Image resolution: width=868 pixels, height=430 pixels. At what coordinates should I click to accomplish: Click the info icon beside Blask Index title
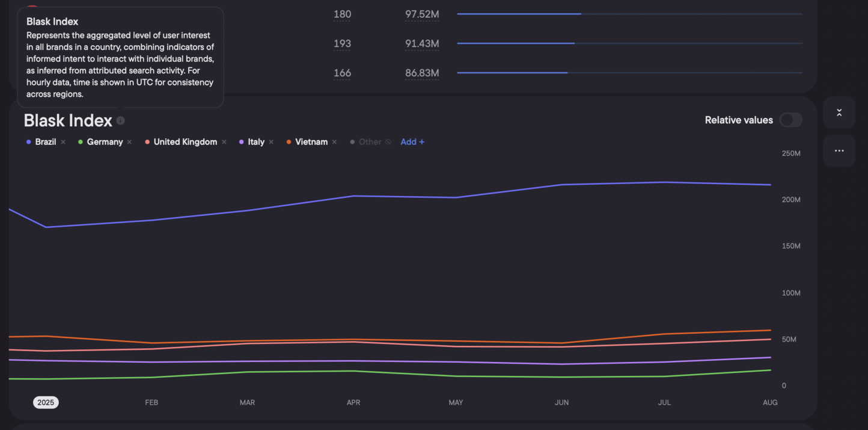[x=121, y=120]
